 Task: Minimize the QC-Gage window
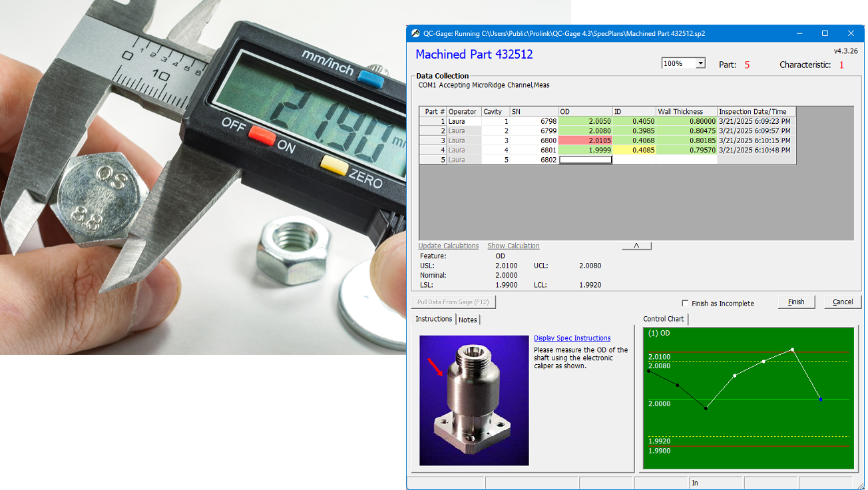[x=799, y=33]
